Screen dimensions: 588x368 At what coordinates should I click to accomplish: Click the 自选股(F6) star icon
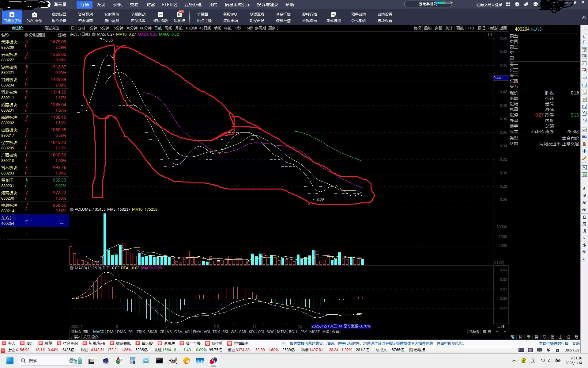12,15
